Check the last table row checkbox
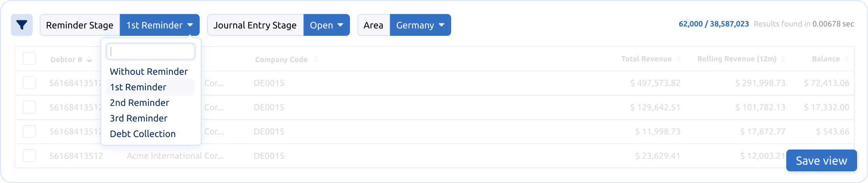The image size is (868, 183). point(29,156)
